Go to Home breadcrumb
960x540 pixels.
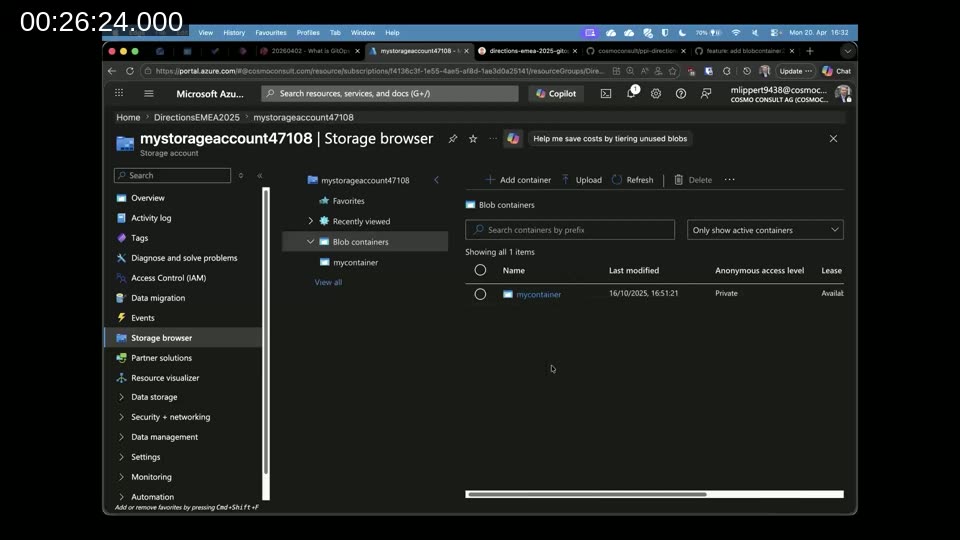coord(128,118)
